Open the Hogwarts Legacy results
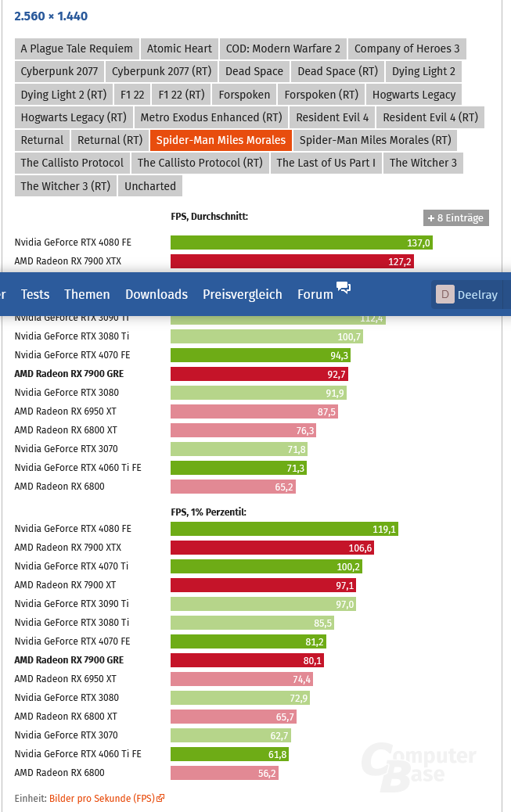The image size is (511, 812). pos(414,94)
